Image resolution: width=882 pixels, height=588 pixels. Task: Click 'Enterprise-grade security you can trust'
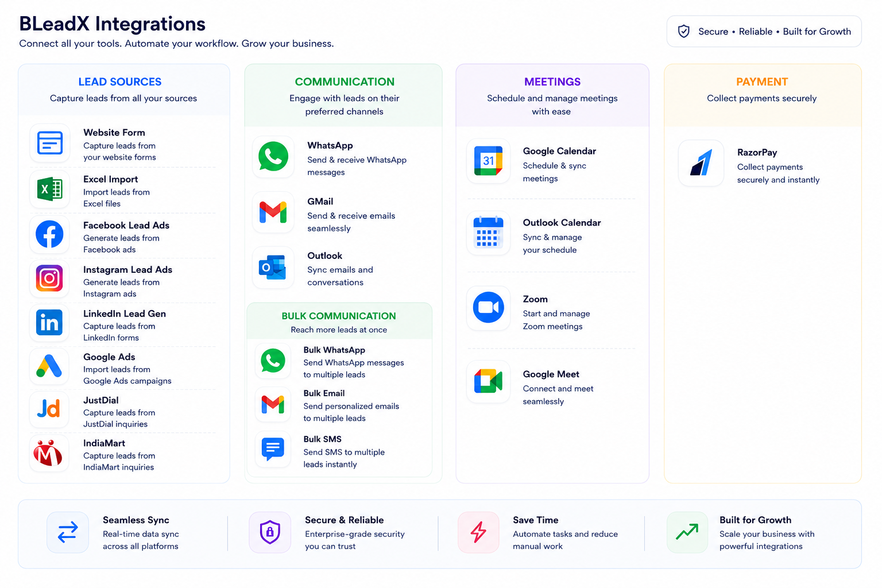click(355, 540)
